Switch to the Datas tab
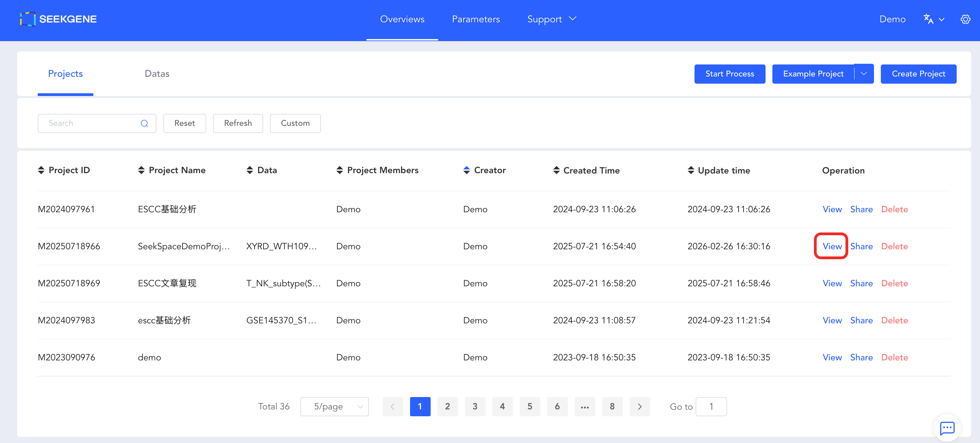This screenshot has height=443, width=980. click(157, 74)
